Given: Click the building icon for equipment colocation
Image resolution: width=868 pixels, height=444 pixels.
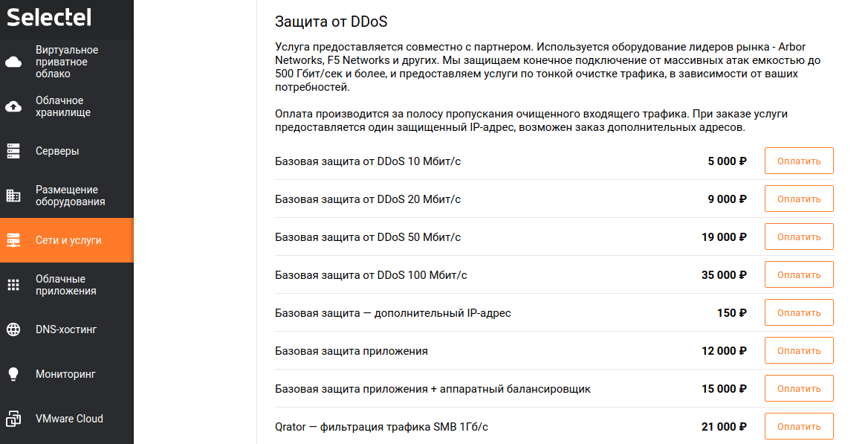Looking at the screenshot, I should (13, 196).
